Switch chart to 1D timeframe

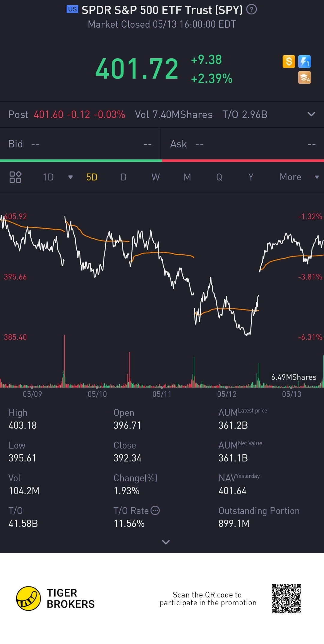(48, 177)
